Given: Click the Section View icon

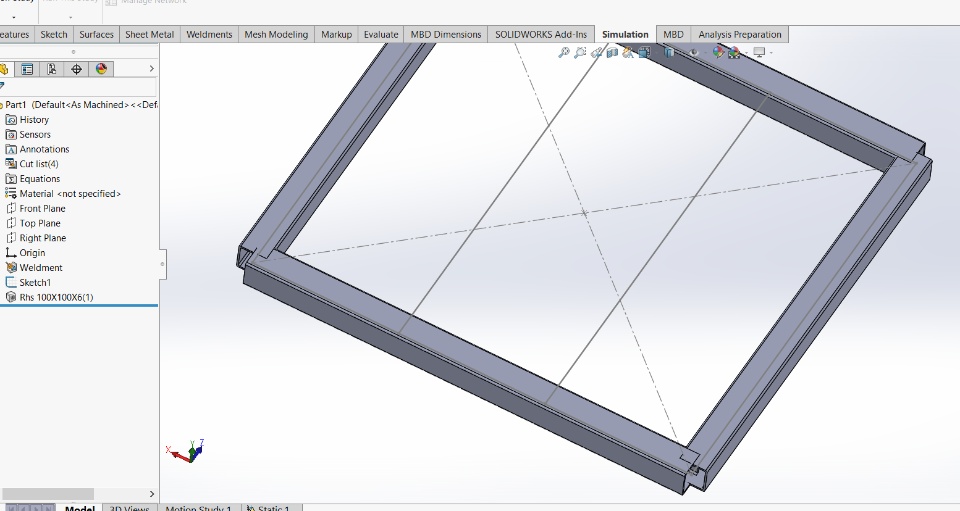Looking at the screenshot, I should tap(612, 53).
